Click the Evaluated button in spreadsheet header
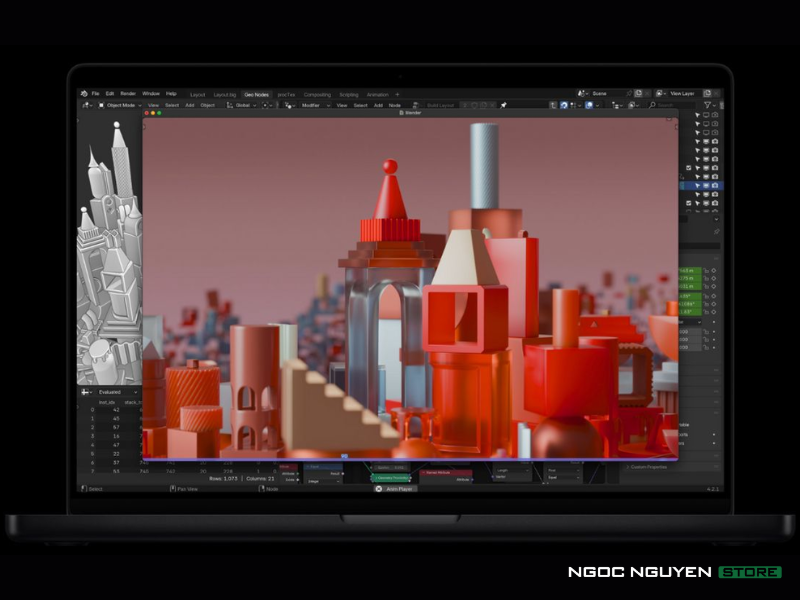Viewport: 800px width, 600px height. 110,392
